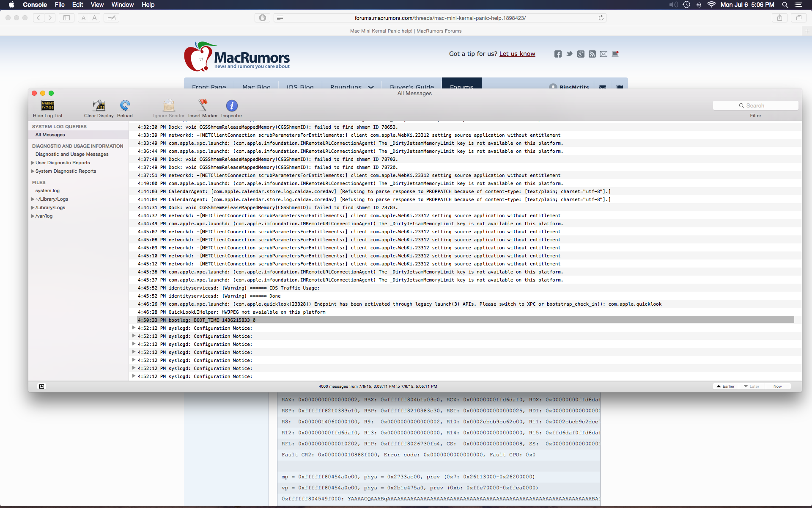Select QuickLookUIHelper HWJPEG log row
This screenshot has height=508, width=812.
(465, 312)
